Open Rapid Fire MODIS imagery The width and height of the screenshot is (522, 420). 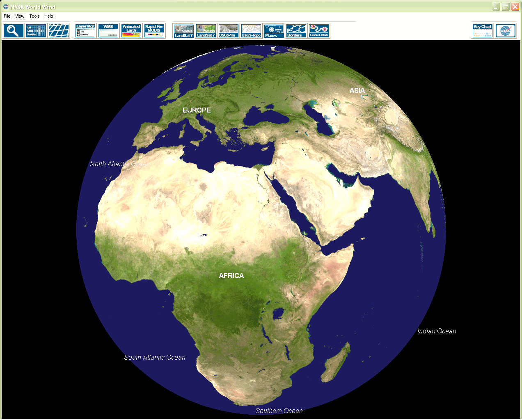(x=154, y=31)
